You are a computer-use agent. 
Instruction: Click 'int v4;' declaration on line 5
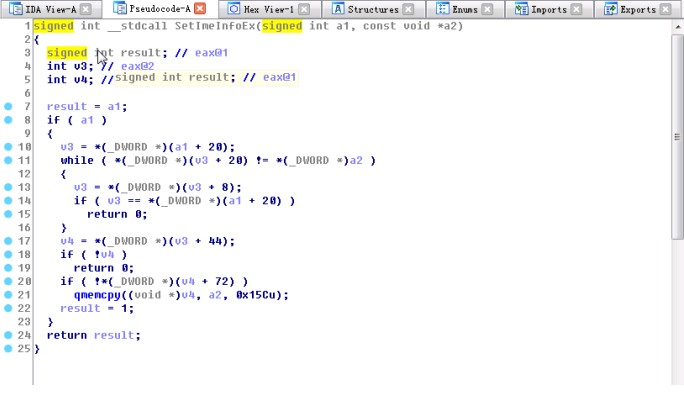[x=70, y=80]
